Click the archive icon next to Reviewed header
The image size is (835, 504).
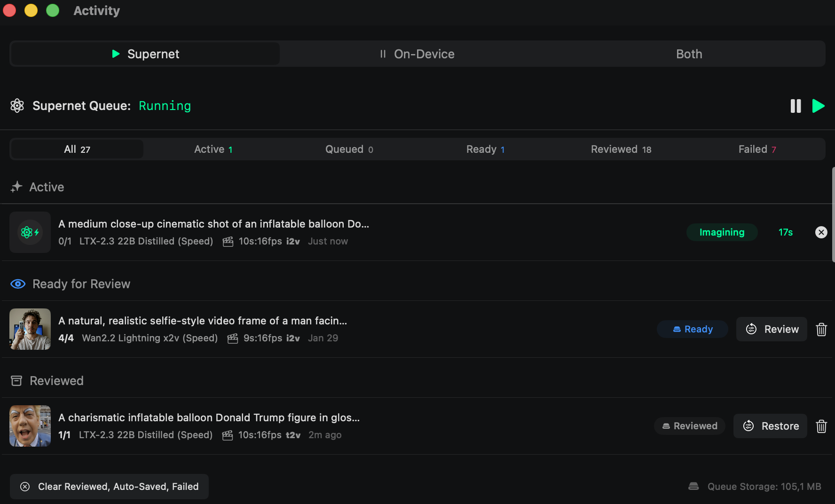pyautogui.click(x=16, y=380)
